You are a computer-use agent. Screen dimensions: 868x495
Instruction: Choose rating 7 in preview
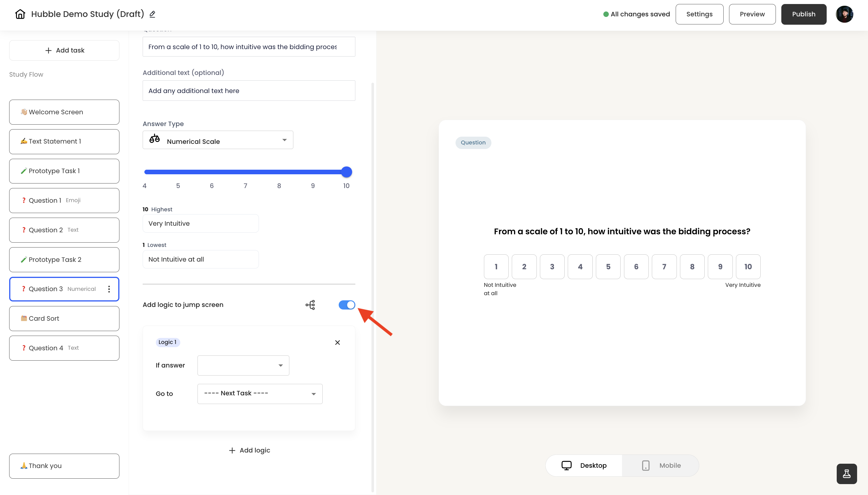(x=664, y=267)
